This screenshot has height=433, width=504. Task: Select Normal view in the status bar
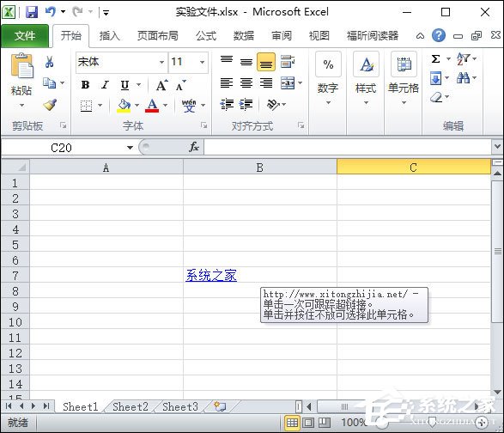(292, 422)
